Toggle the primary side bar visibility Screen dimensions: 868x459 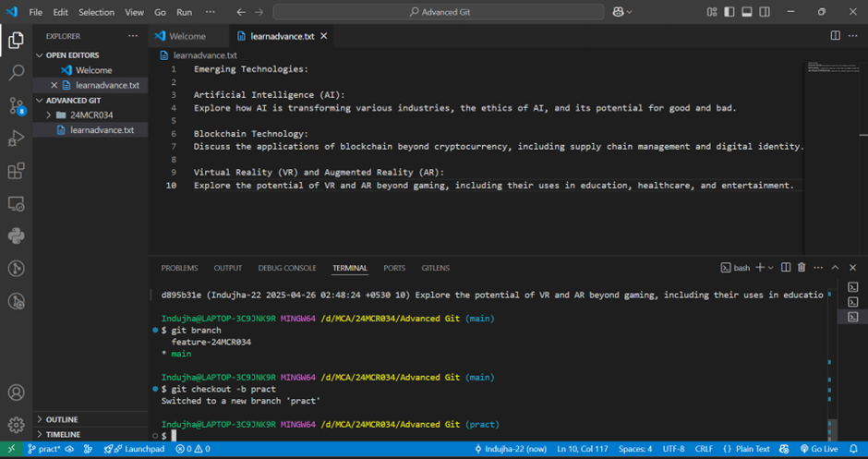click(x=729, y=12)
